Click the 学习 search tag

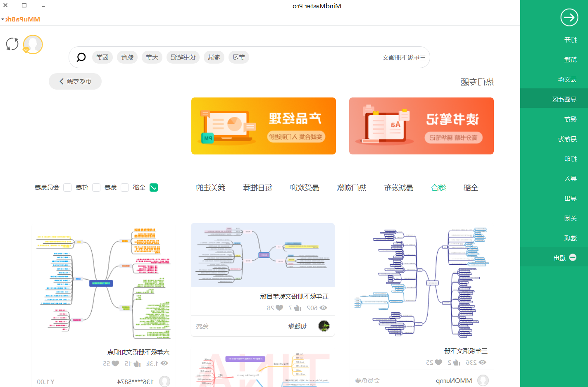pyautogui.click(x=239, y=57)
